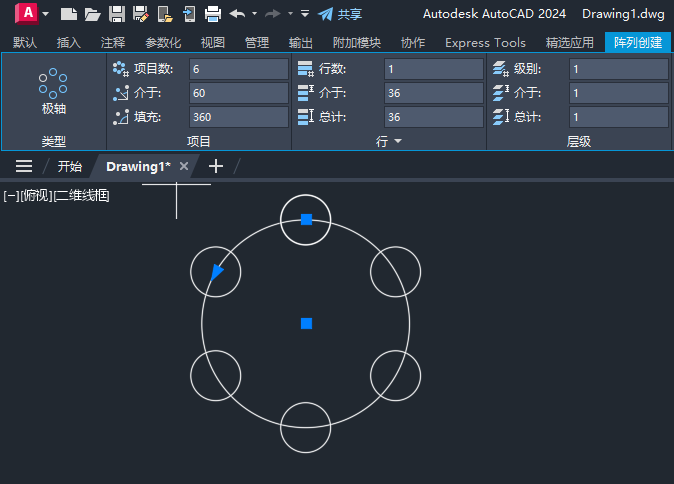The image size is (674, 484).
Task: Open the file tab hamburger menu
Action: tap(24, 166)
